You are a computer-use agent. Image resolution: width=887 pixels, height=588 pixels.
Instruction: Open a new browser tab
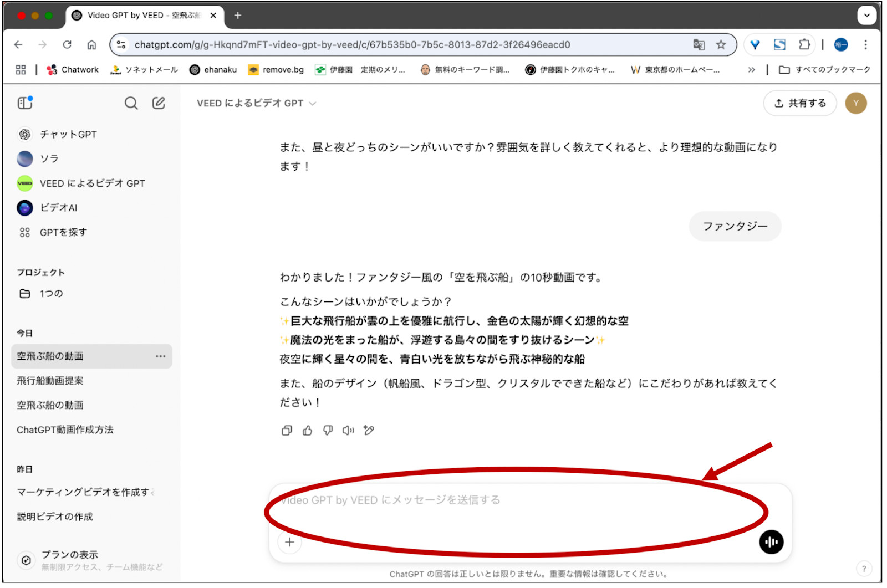point(237,16)
